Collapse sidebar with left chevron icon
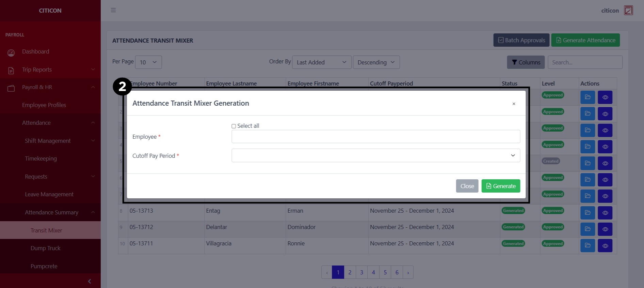The width and height of the screenshot is (644, 288). [90, 281]
